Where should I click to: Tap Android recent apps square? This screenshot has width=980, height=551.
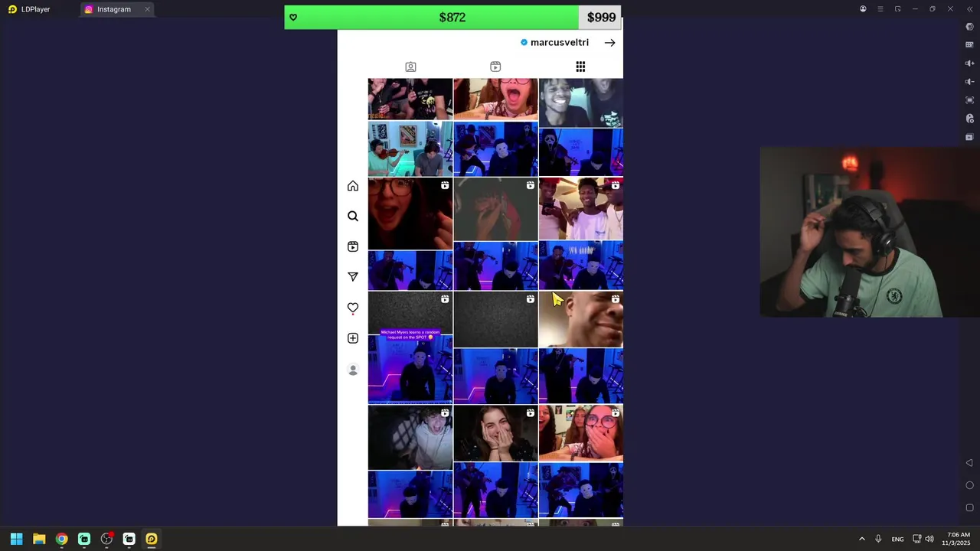969,507
